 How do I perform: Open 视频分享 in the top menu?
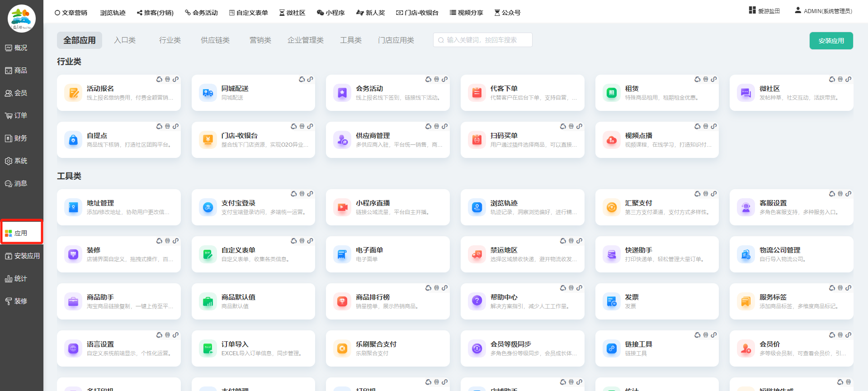point(466,13)
